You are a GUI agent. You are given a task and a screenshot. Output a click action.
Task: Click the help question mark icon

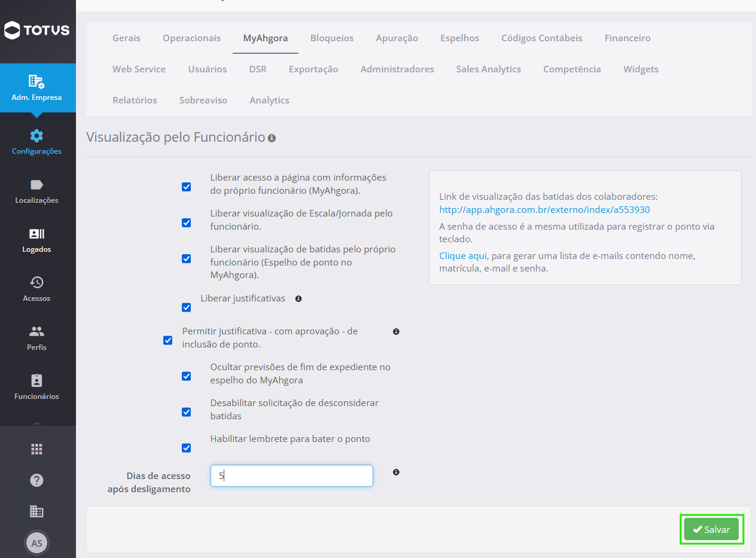pyautogui.click(x=37, y=480)
